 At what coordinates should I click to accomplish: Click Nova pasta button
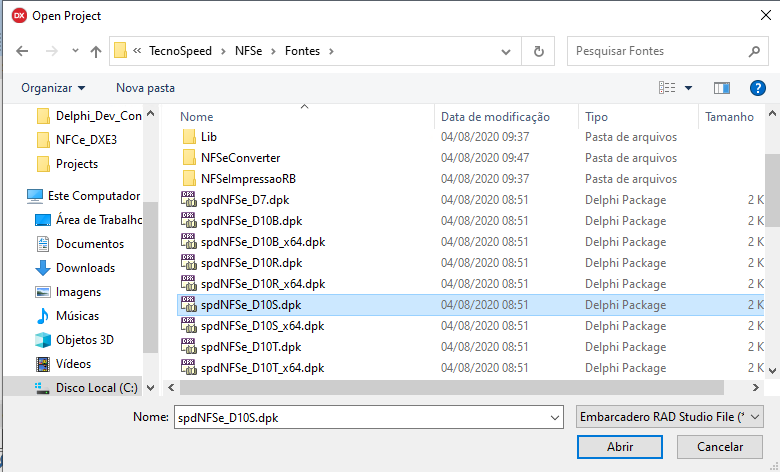pos(145,88)
